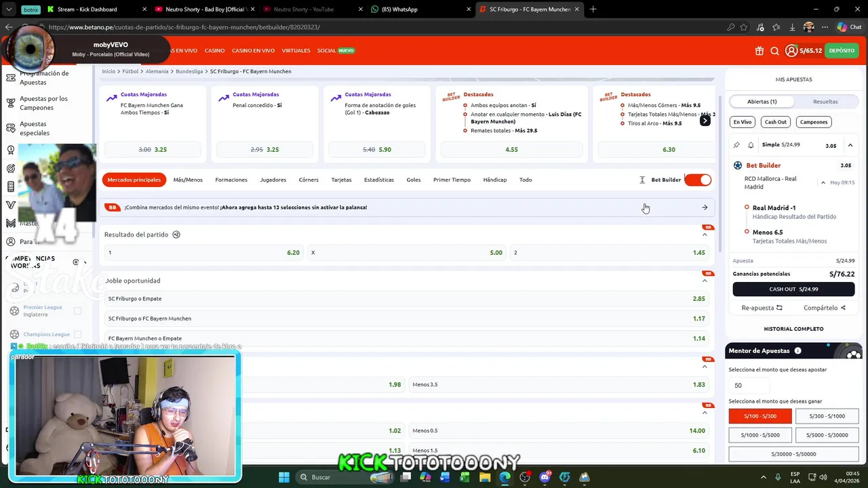This screenshot has height=488, width=868.
Task: Click the Compártelo share link
Action: (x=825, y=308)
